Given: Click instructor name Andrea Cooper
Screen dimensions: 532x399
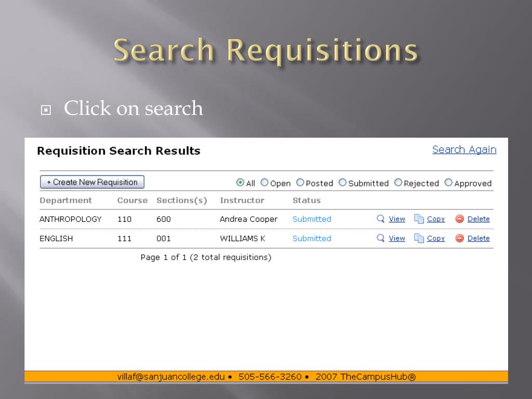Looking at the screenshot, I should [248, 219].
